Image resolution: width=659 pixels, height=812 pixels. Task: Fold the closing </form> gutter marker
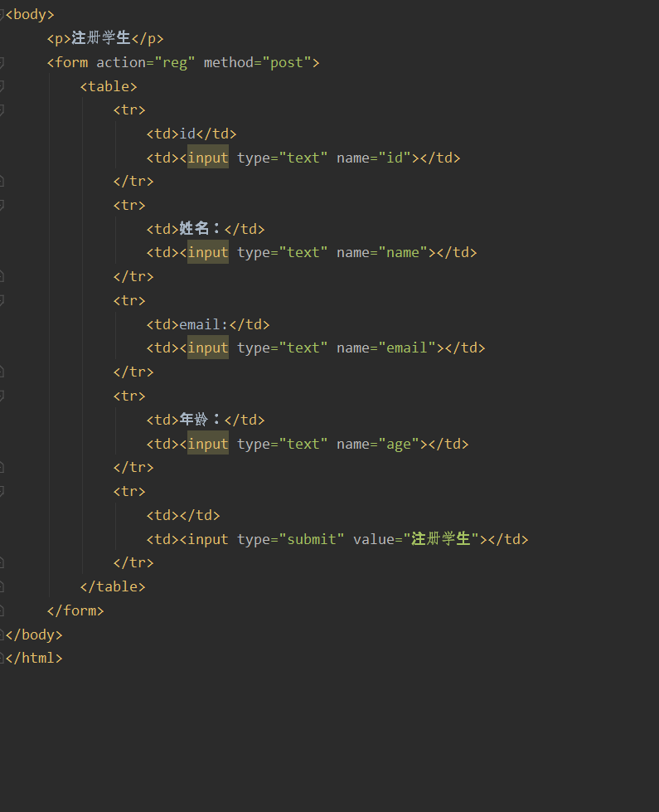[x=2, y=610]
